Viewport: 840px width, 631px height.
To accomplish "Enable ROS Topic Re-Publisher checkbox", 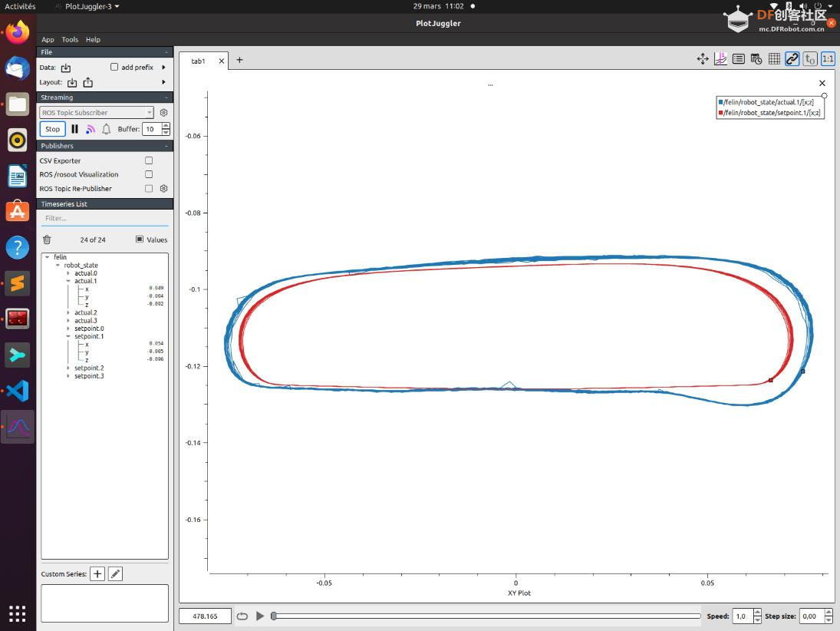I will (149, 188).
